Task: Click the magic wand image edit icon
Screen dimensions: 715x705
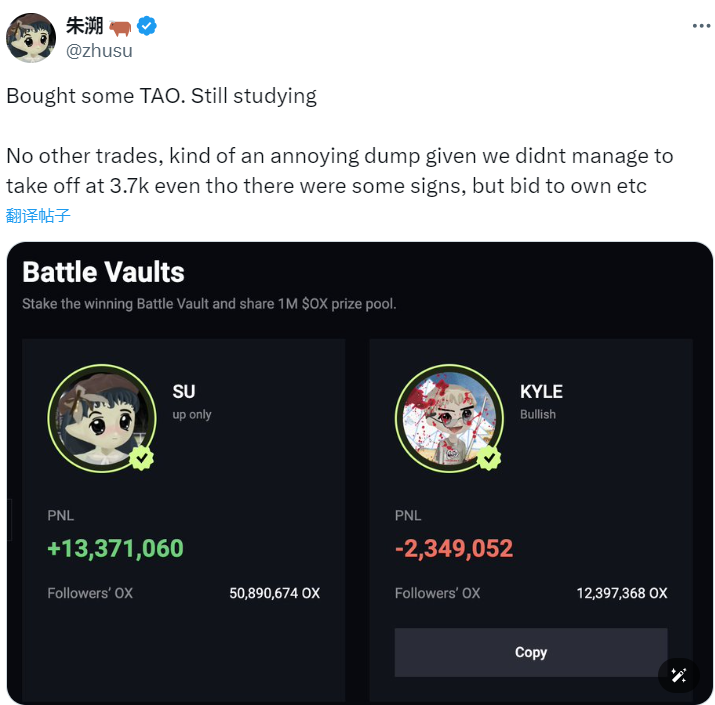Action: [679, 675]
